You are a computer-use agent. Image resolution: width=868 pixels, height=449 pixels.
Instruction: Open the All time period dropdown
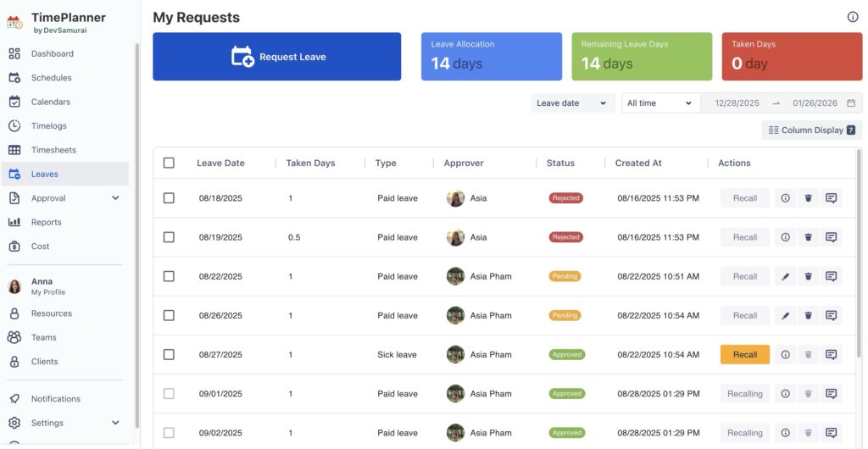660,103
